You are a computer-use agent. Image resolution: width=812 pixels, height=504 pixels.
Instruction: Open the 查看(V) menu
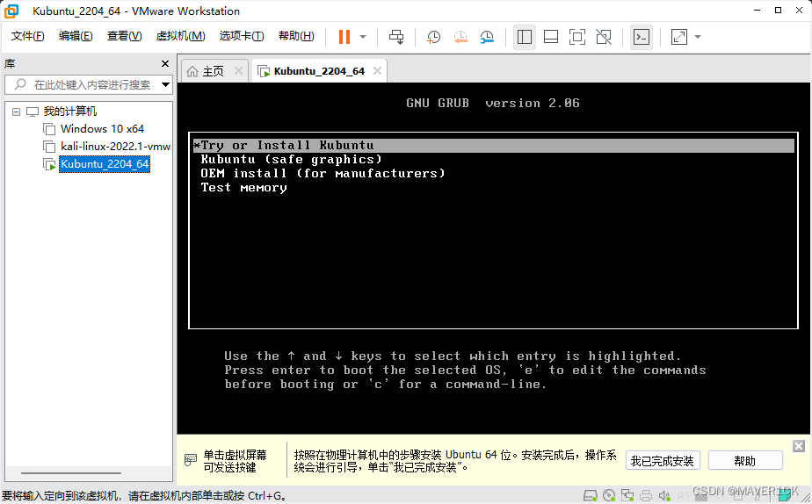[x=124, y=36]
